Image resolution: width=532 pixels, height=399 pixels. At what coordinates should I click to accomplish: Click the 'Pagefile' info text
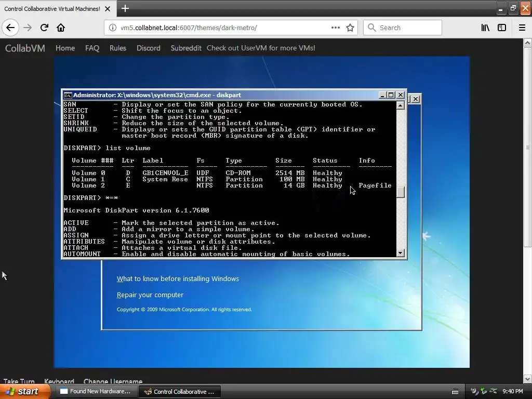(375, 185)
